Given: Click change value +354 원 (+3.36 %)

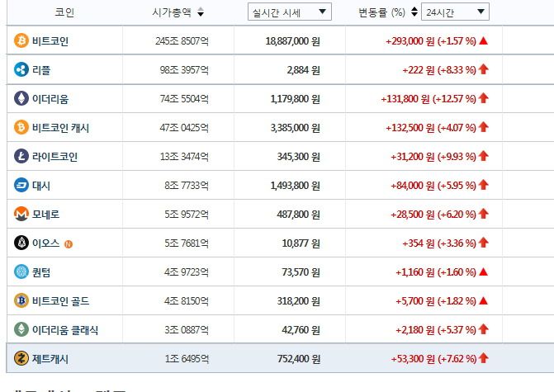Looking at the screenshot, I should click(439, 243).
